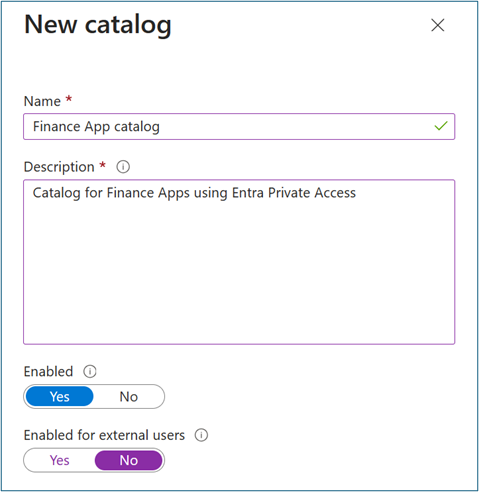Click the New catalog heading
479x492 pixels.
point(98,25)
